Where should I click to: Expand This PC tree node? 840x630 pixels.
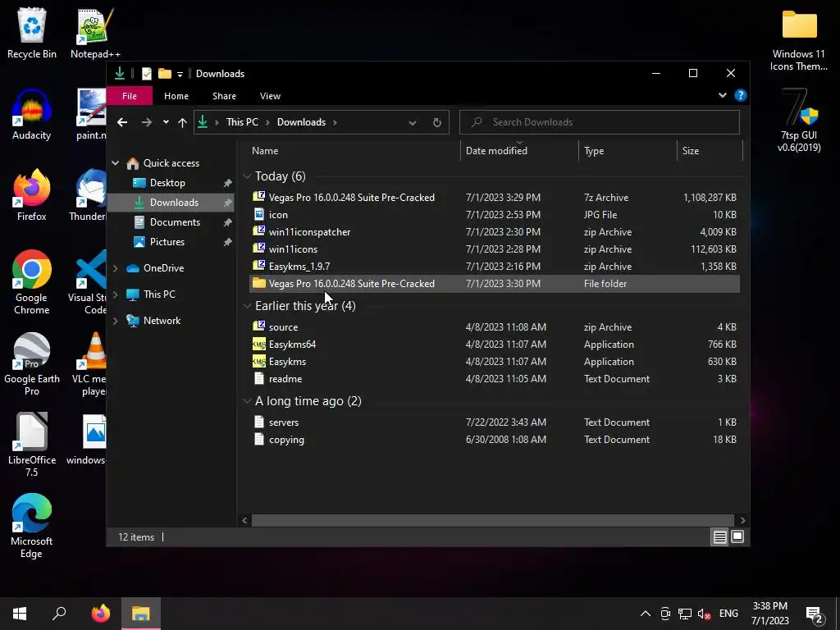tap(115, 294)
